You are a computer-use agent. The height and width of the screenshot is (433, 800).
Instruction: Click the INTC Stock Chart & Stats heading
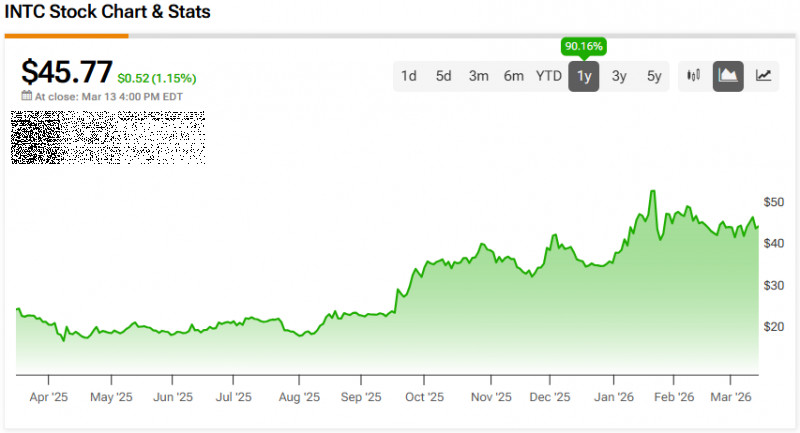pyautogui.click(x=108, y=14)
